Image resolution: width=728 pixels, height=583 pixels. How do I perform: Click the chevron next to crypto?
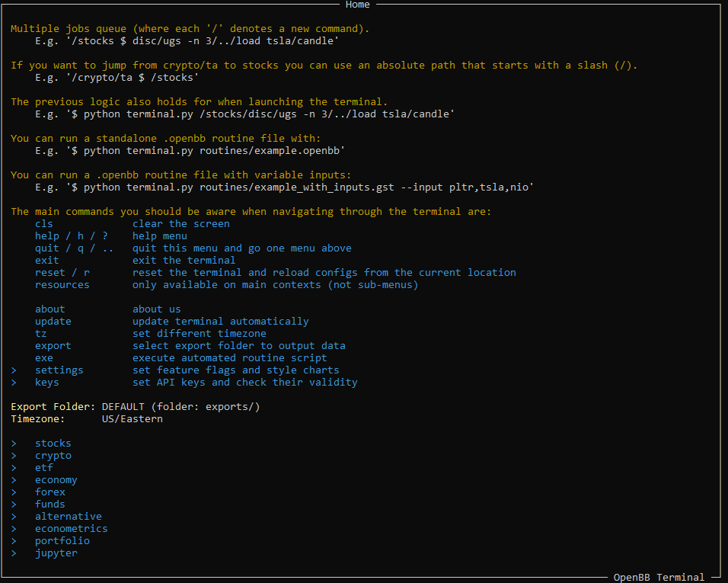[14, 456]
